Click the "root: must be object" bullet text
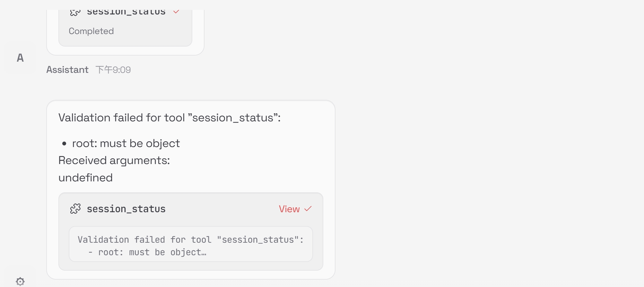The width and height of the screenshot is (644, 287). pyautogui.click(x=126, y=143)
